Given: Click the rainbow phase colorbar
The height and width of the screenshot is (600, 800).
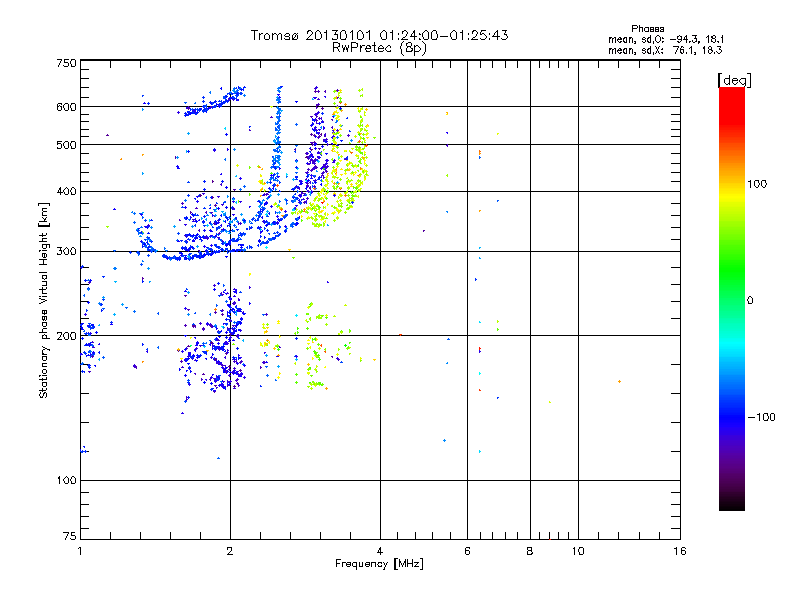Looking at the screenshot, I should 732,298.
